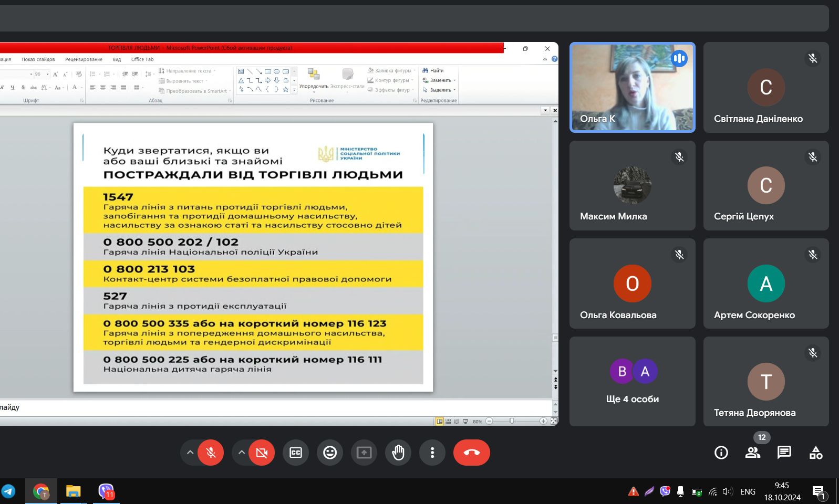
Task: Open Telegram from the taskbar
Action: tap(8, 491)
